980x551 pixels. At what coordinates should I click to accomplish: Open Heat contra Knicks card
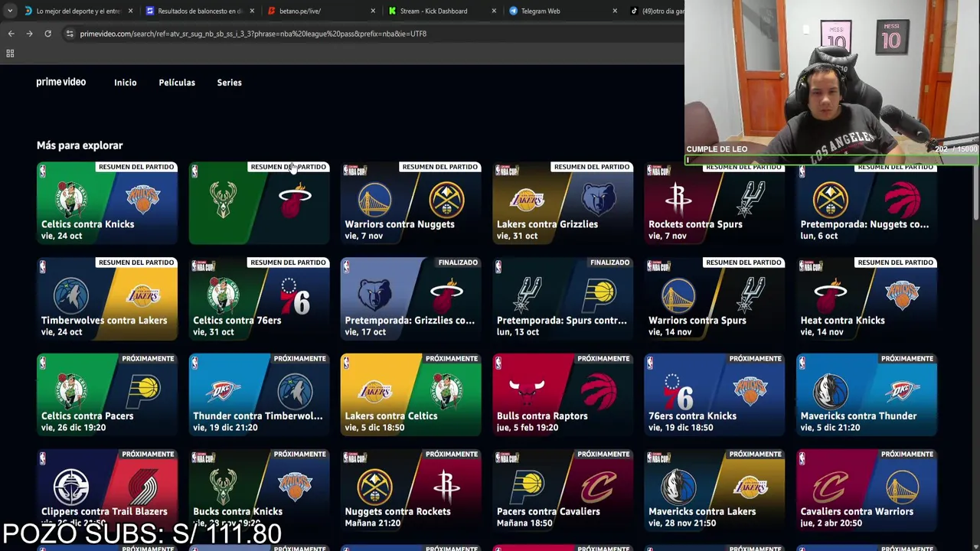867,298
